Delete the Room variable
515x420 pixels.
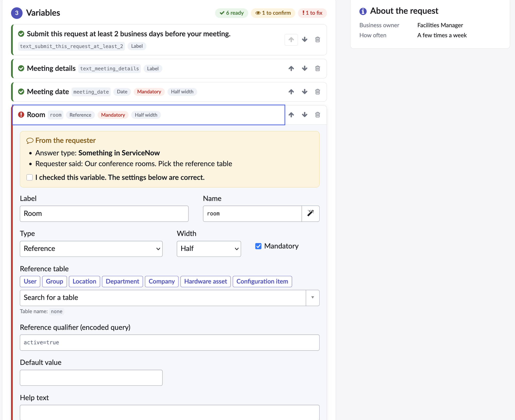[317, 115]
